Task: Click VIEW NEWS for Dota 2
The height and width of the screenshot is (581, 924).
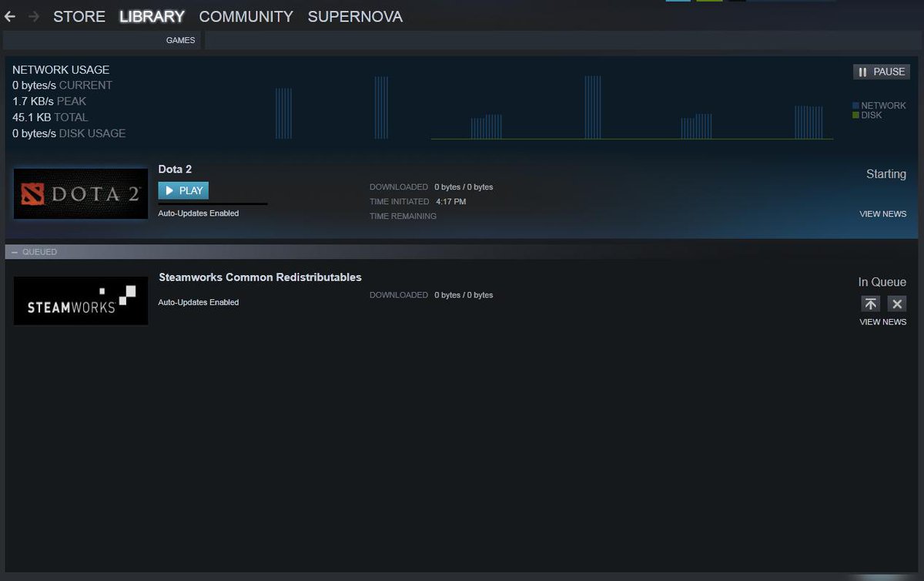Action: 882,213
